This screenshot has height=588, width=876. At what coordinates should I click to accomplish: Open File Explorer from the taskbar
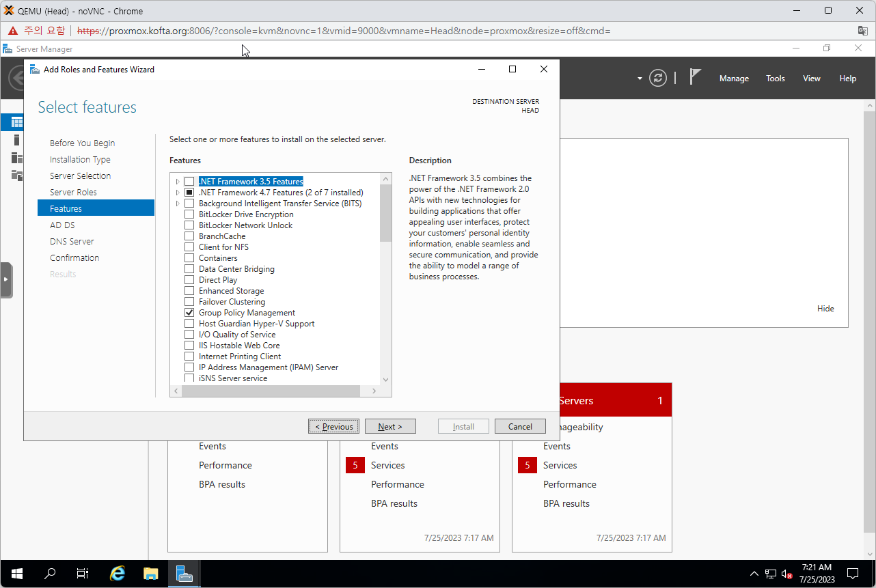coord(151,574)
